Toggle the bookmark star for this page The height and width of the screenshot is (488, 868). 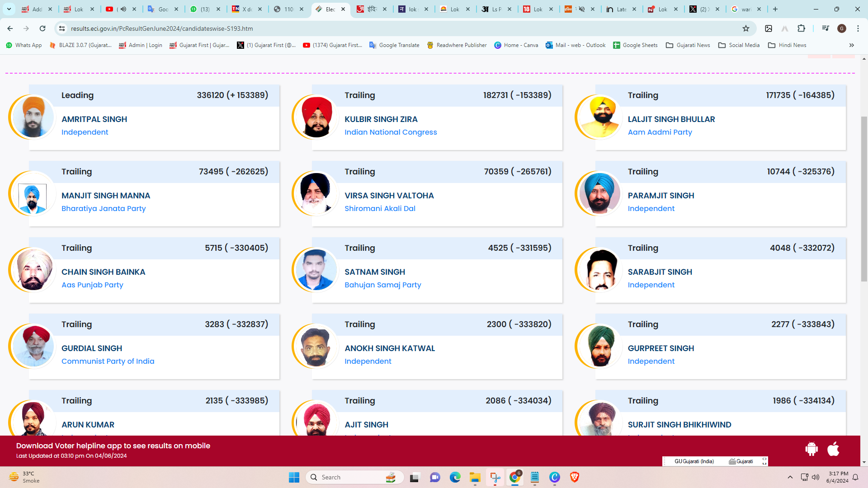745,28
